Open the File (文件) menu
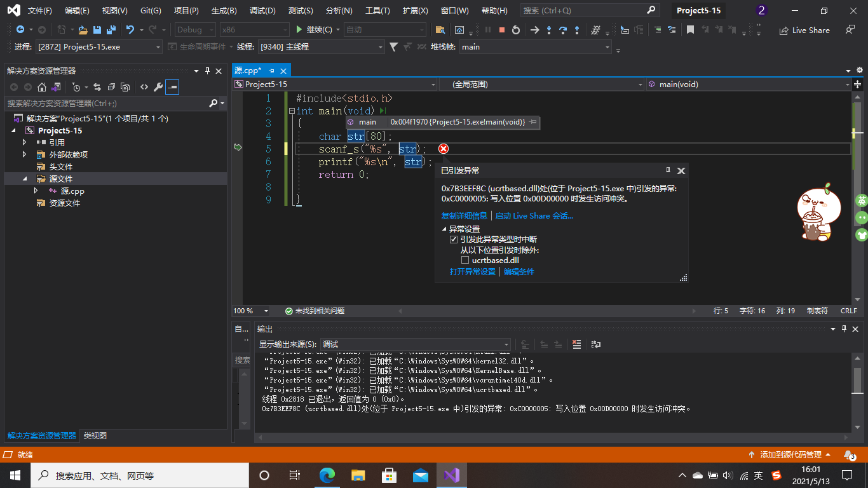868x488 pixels. coord(39,11)
